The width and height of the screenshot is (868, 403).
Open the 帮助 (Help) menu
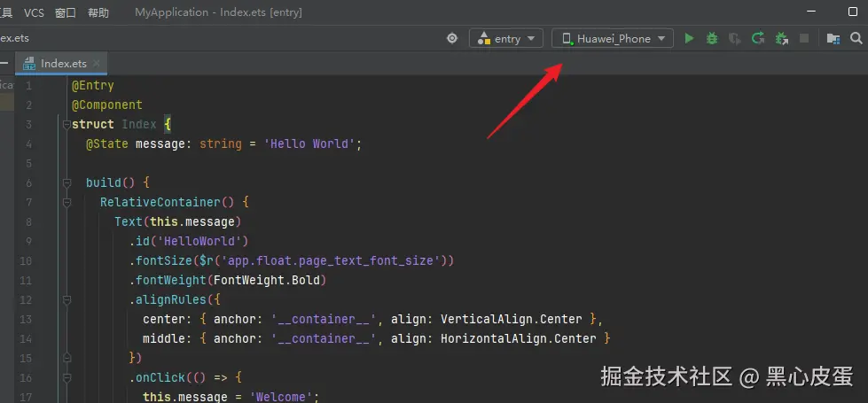[x=98, y=12]
